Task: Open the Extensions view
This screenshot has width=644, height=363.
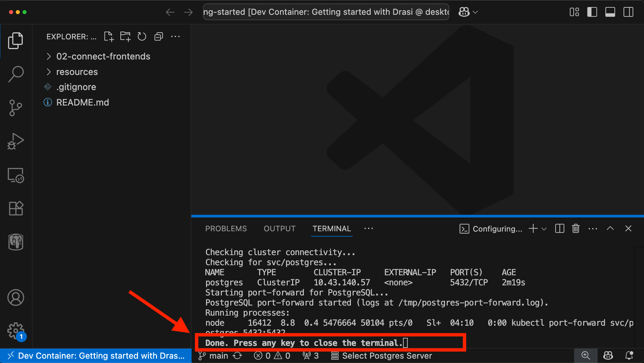Action: (x=15, y=208)
